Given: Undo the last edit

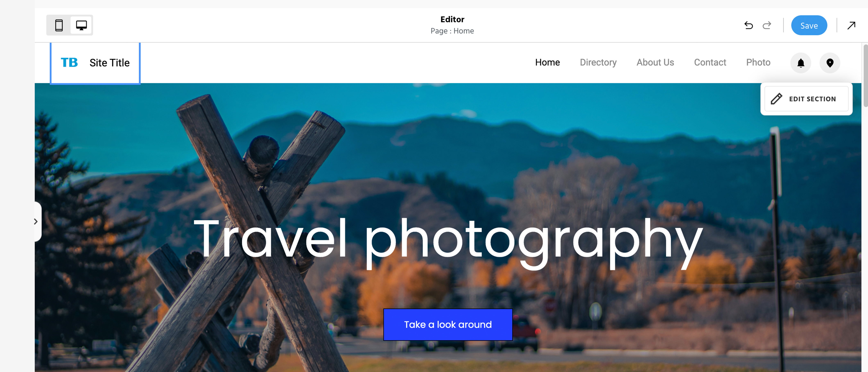Looking at the screenshot, I should (748, 26).
